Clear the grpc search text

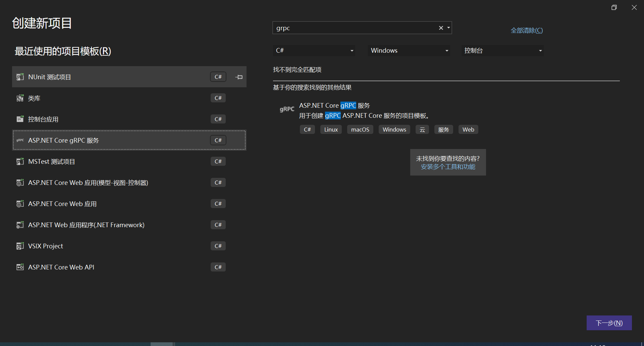tap(441, 28)
